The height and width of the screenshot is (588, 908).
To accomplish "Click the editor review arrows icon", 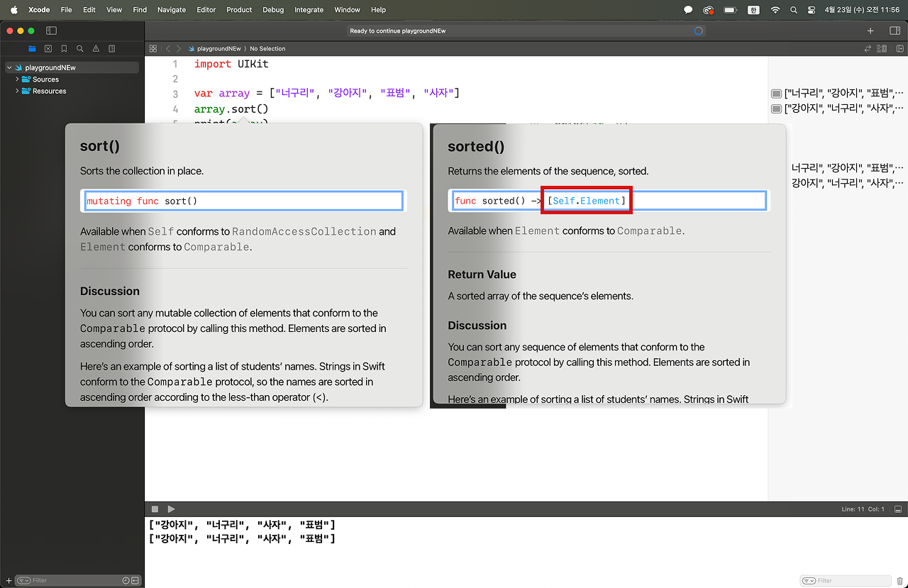I will click(868, 49).
